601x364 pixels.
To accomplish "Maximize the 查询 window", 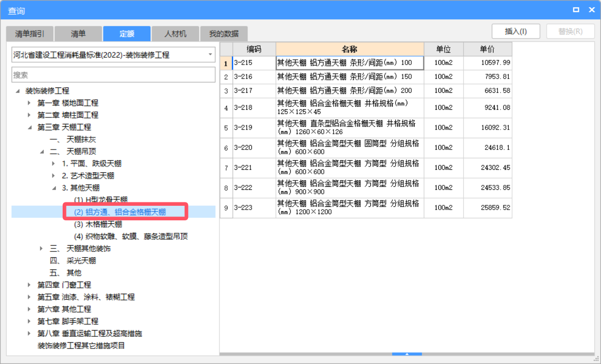I will pos(576,10).
